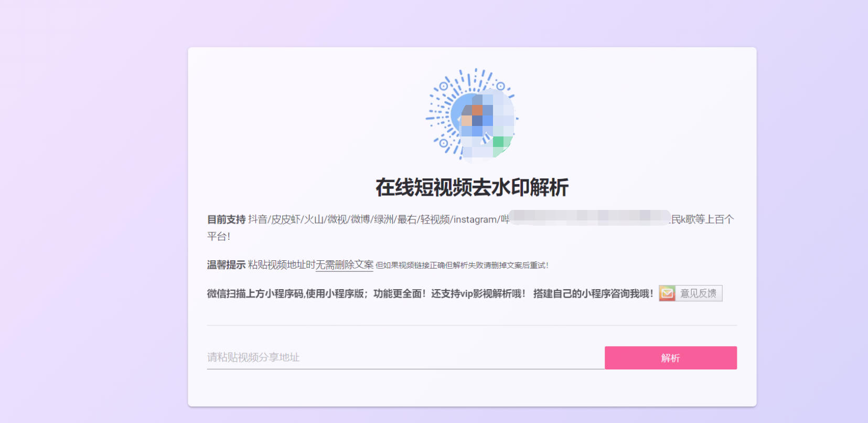Click the 目前支持 label
868x423 pixels.
226,219
